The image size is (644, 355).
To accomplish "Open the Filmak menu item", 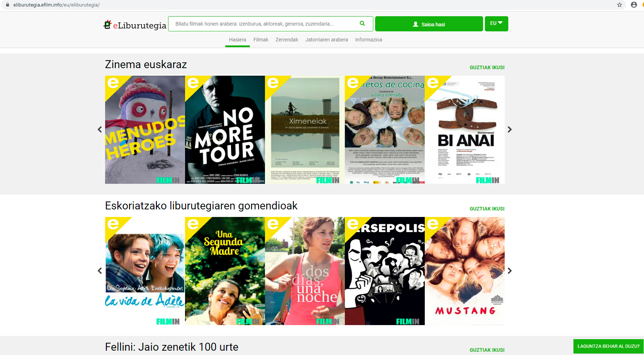I will pyautogui.click(x=261, y=40).
